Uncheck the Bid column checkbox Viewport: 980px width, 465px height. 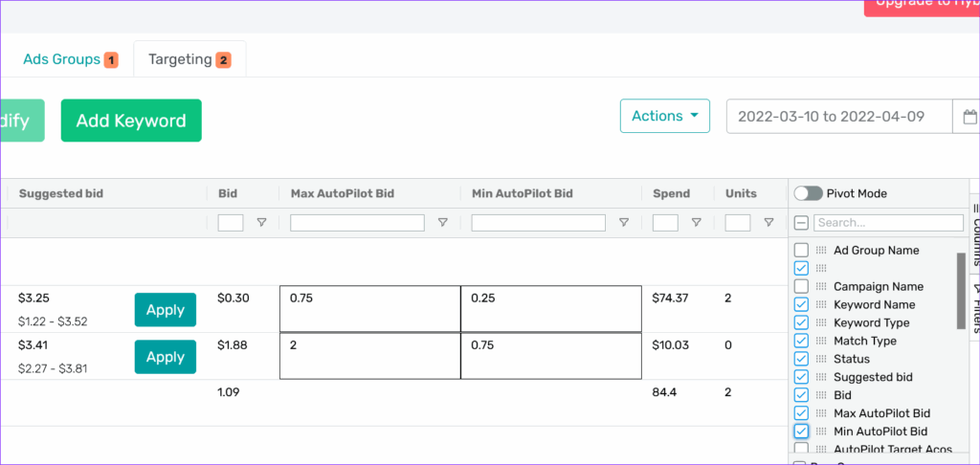pyautogui.click(x=801, y=395)
